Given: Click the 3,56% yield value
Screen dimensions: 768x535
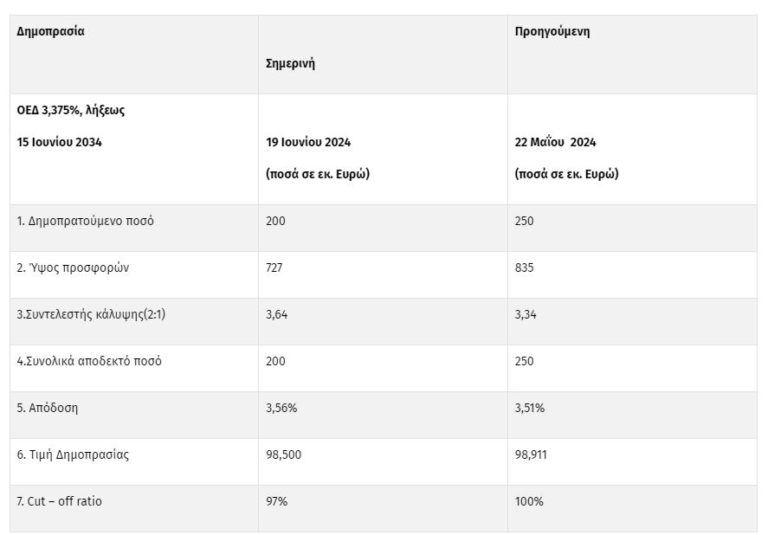Looking at the screenshot, I should (x=281, y=408).
